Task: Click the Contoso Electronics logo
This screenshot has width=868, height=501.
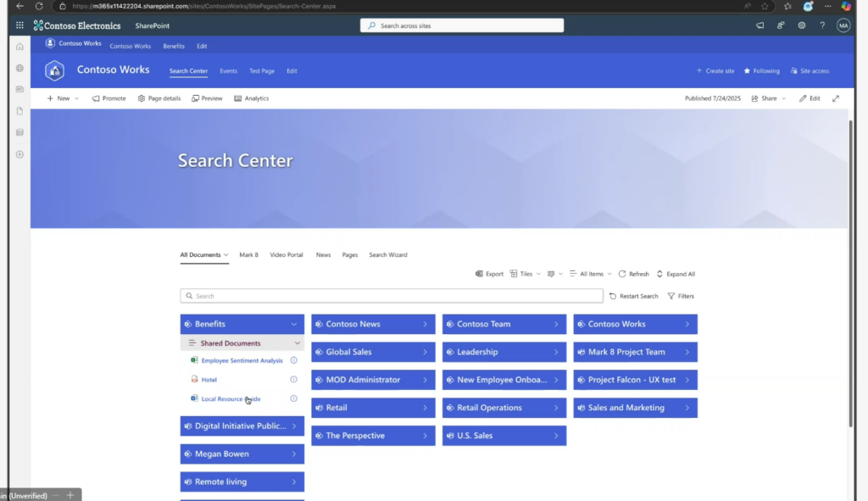Action: pos(77,25)
